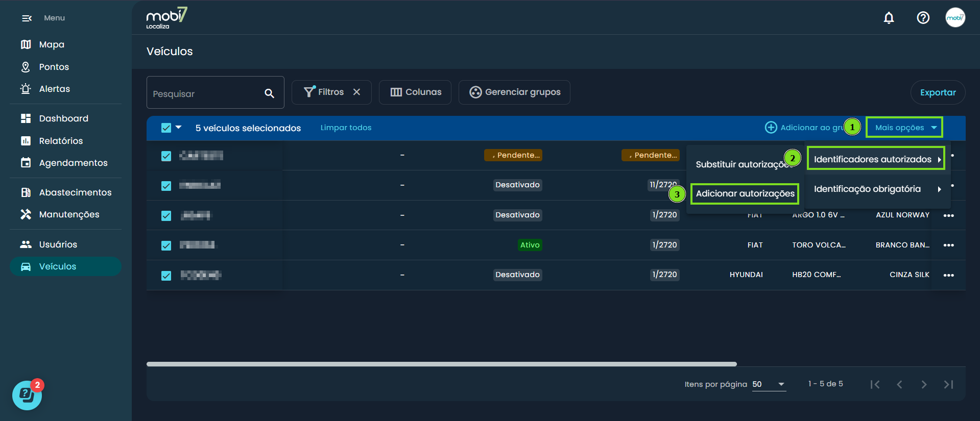Screen dimensions: 980x421
Task: Focus the Pesquisar search field
Action: click(215, 92)
